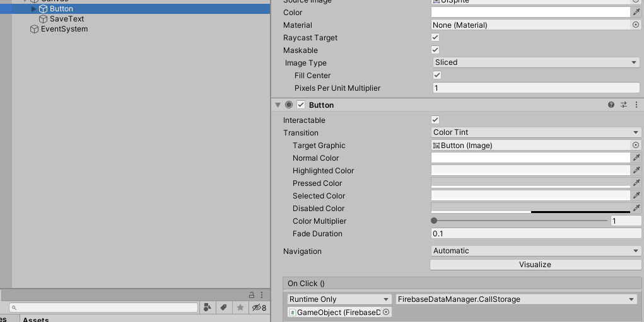Click Target Graphic Button (Image) field
The height and width of the screenshot is (322, 644).
(530, 145)
